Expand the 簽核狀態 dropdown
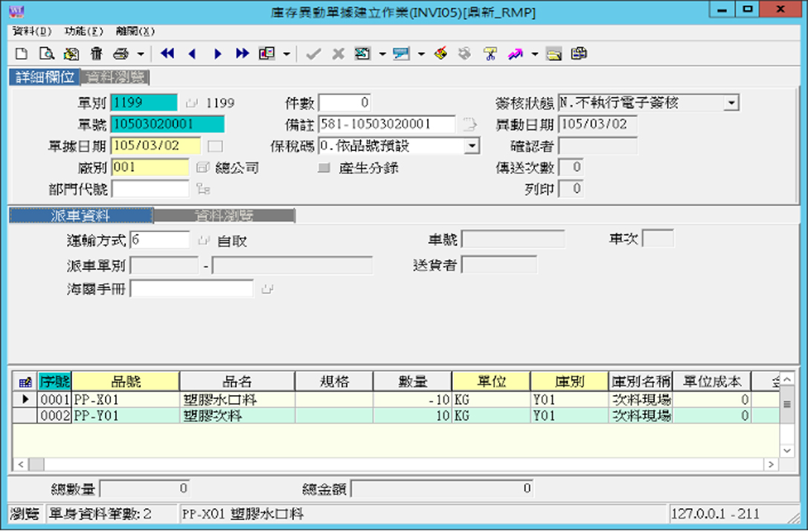 731,103
